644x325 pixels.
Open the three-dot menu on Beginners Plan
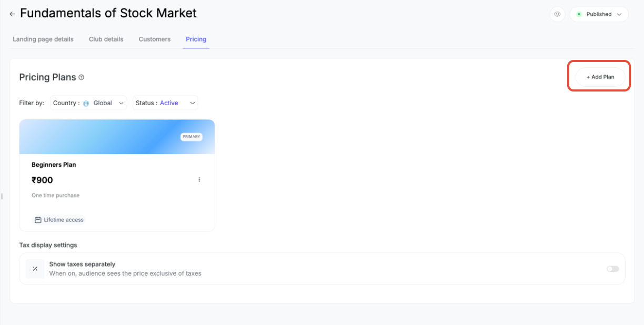199,180
